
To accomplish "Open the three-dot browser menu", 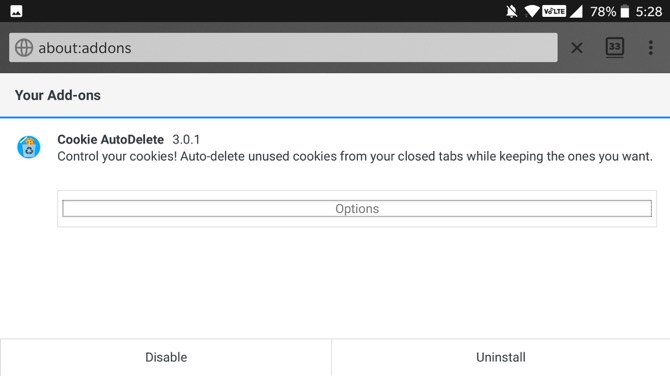I will (650, 48).
